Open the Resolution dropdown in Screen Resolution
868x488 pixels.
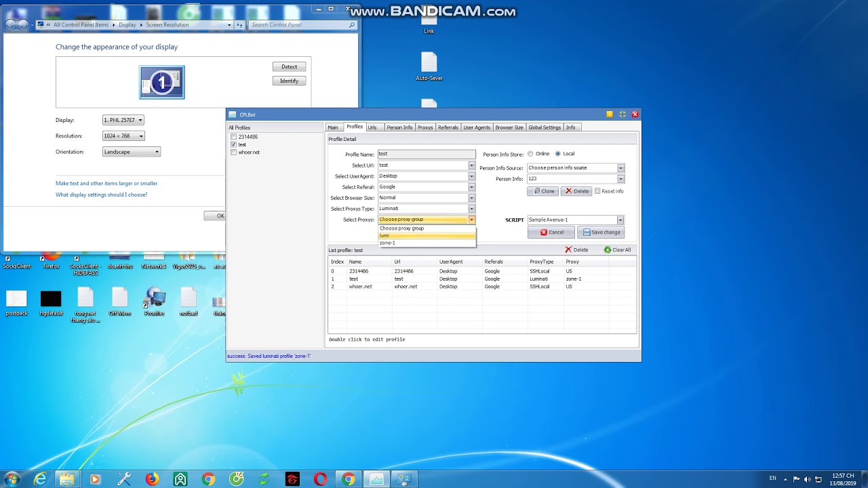pos(123,136)
